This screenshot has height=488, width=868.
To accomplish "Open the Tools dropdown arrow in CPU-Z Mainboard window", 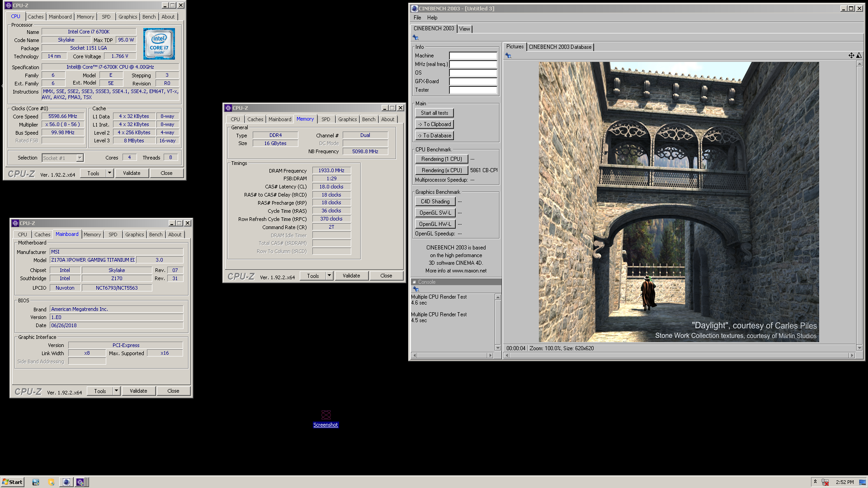I will tap(116, 391).
